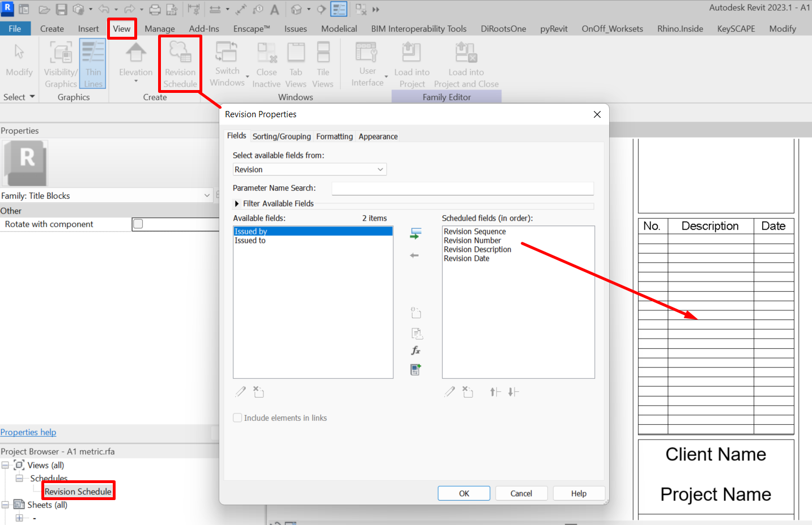Save the file using the floppy disk icon
812x525 pixels.
pyautogui.click(x=61, y=10)
